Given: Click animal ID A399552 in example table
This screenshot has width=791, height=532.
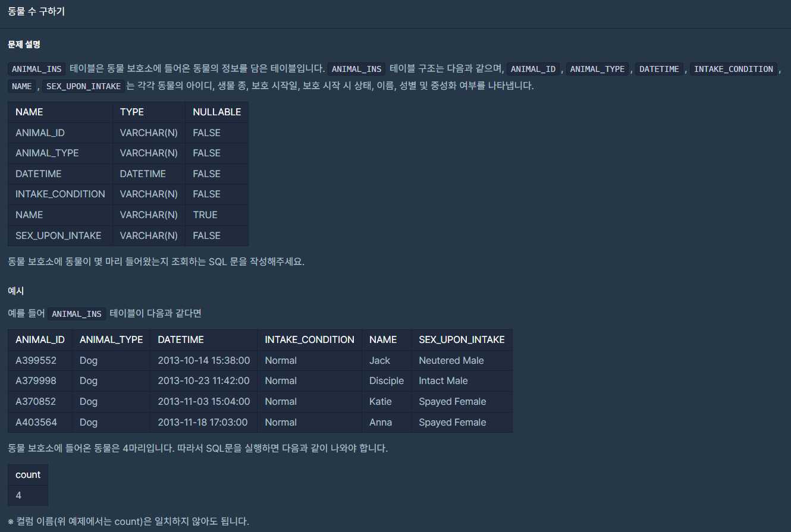Looking at the screenshot, I should pos(36,360).
